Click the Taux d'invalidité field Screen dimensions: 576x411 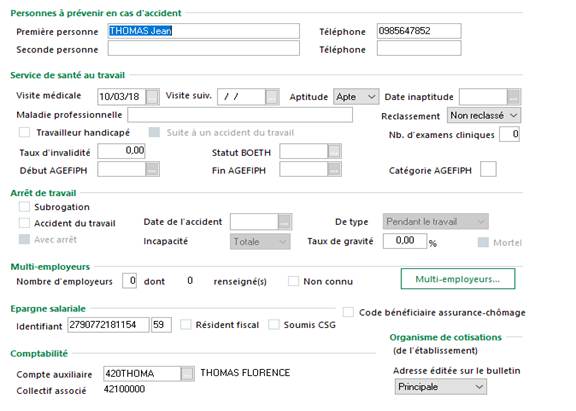(121, 151)
